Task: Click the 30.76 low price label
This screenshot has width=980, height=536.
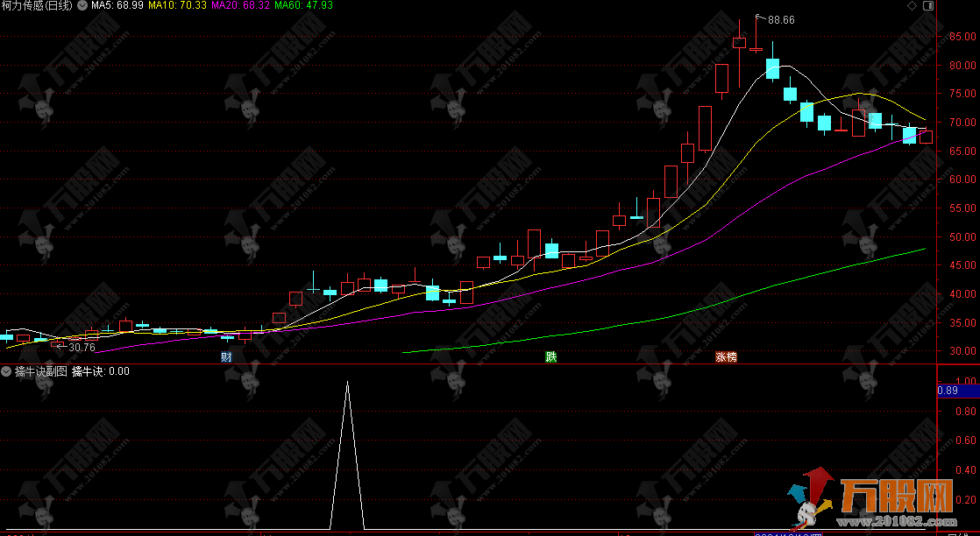Action: (x=82, y=348)
